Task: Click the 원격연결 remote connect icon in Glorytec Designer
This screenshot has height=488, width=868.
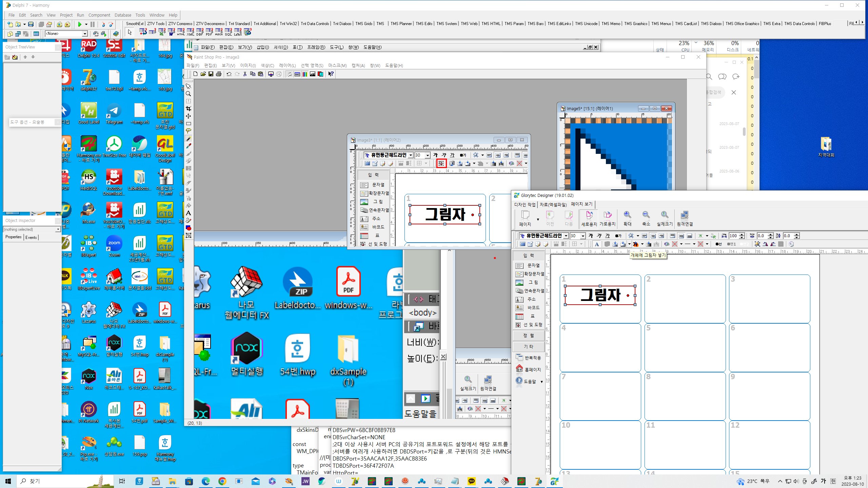Action: tap(685, 218)
